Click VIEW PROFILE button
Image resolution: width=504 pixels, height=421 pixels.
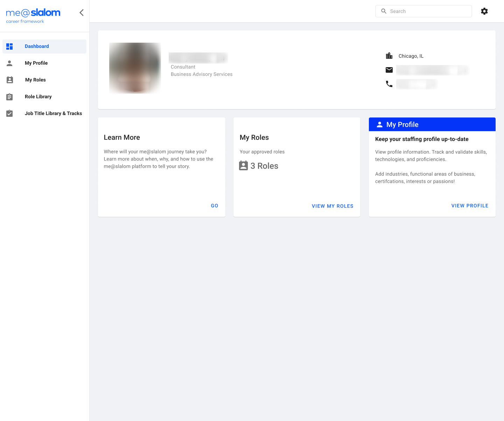tap(470, 206)
